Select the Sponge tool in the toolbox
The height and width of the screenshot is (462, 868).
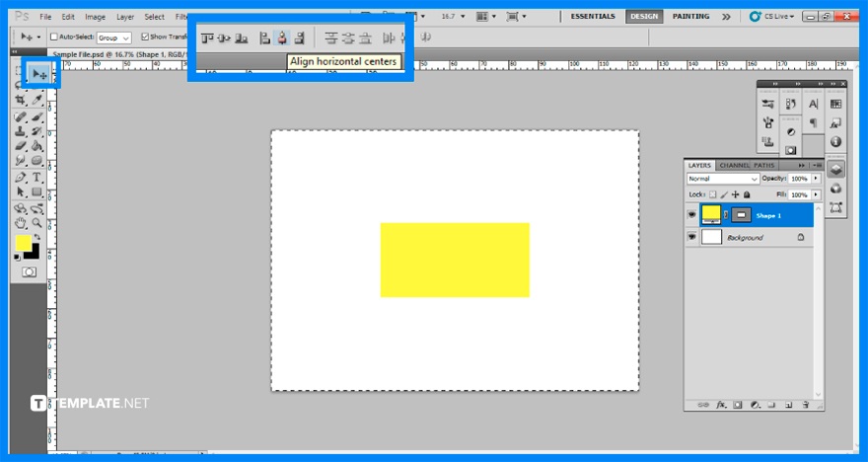37,161
